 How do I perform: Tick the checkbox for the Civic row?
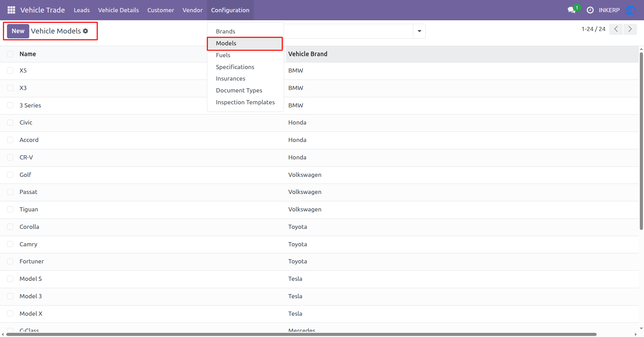tap(10, 122)
